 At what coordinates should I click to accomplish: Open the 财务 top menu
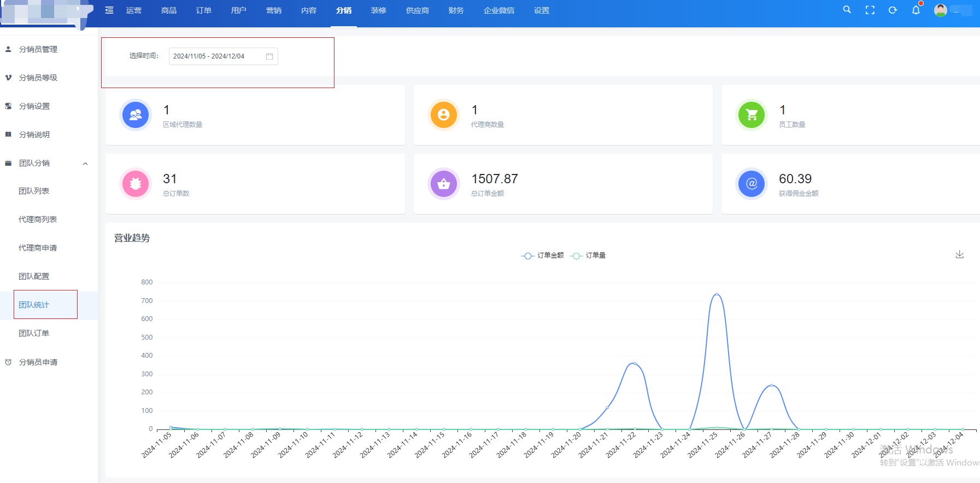[x=456, y=10]
